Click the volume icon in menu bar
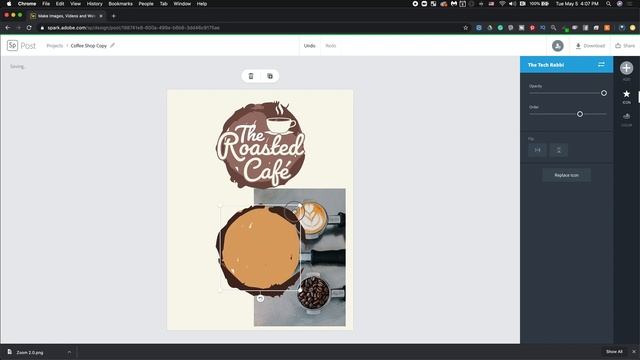640x360 pixels. (x=512, y=4)
